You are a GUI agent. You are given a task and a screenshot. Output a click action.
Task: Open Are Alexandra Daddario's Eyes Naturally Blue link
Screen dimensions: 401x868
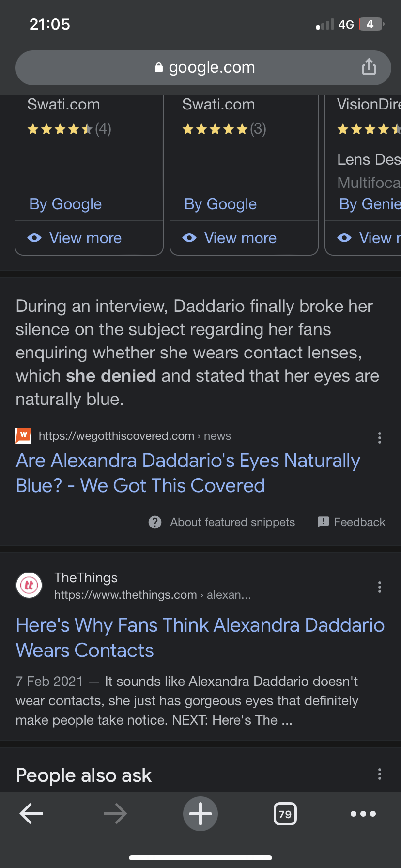[x=188, y=473]
